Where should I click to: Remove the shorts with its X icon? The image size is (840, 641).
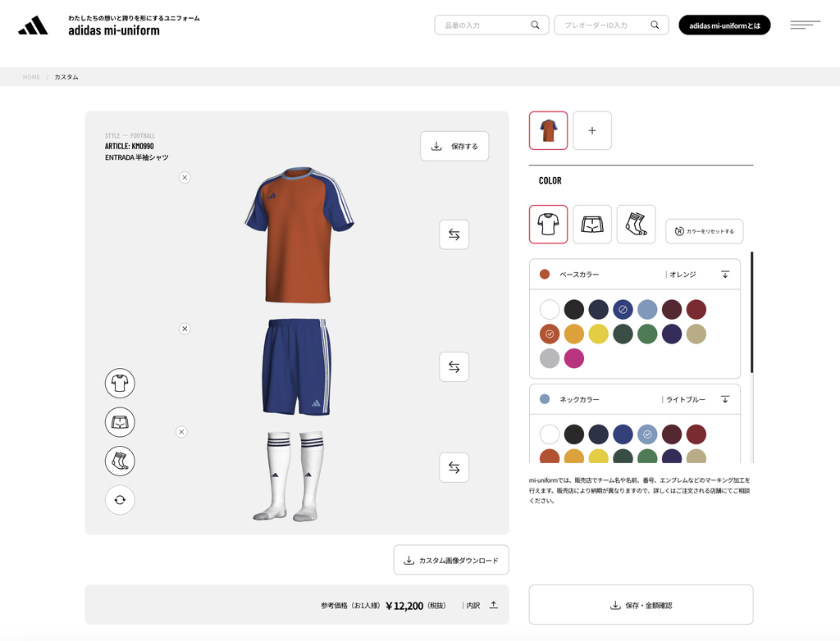point(185,329)
